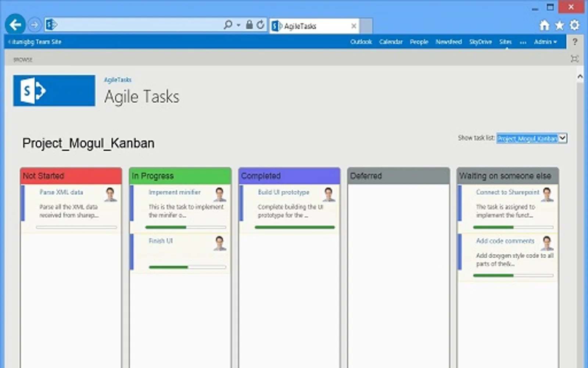This screenshot has width=588, height=368.
Task: Open People from the top navigation
Action: point(419,42)
